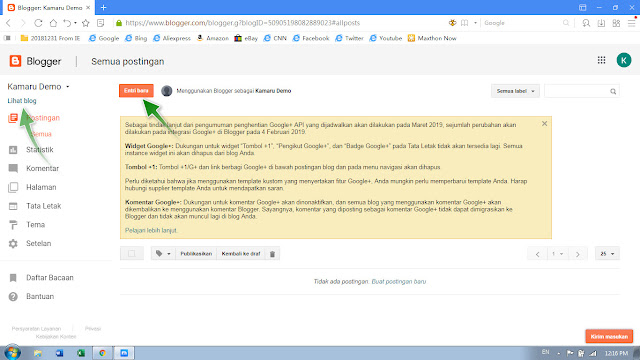
Task: Click the Kembali ke draf button
Action: pos(241,254)
